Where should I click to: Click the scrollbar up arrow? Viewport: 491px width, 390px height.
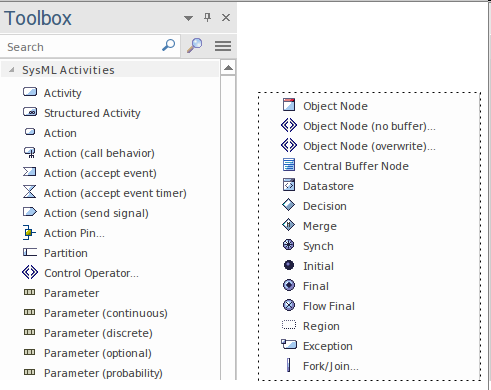pyautogui.click(x=228, y=68)
